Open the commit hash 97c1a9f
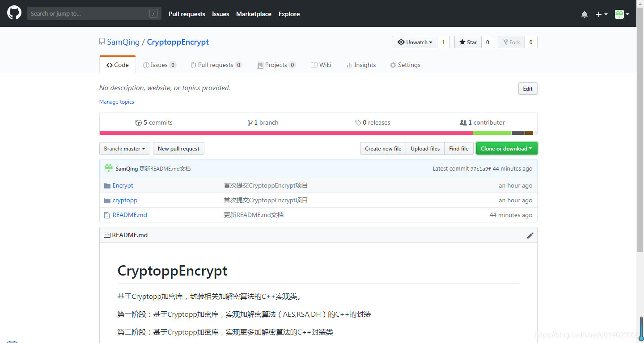 (481, 169)
